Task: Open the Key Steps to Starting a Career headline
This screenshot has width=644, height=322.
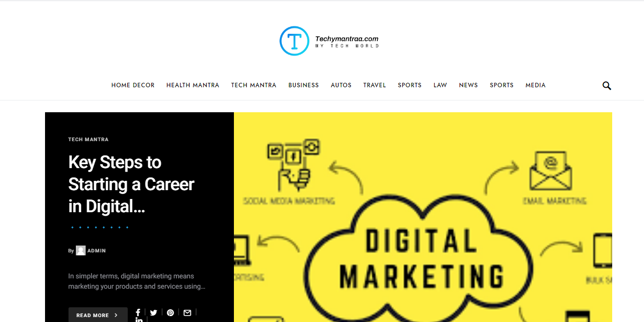Action: 131,184
